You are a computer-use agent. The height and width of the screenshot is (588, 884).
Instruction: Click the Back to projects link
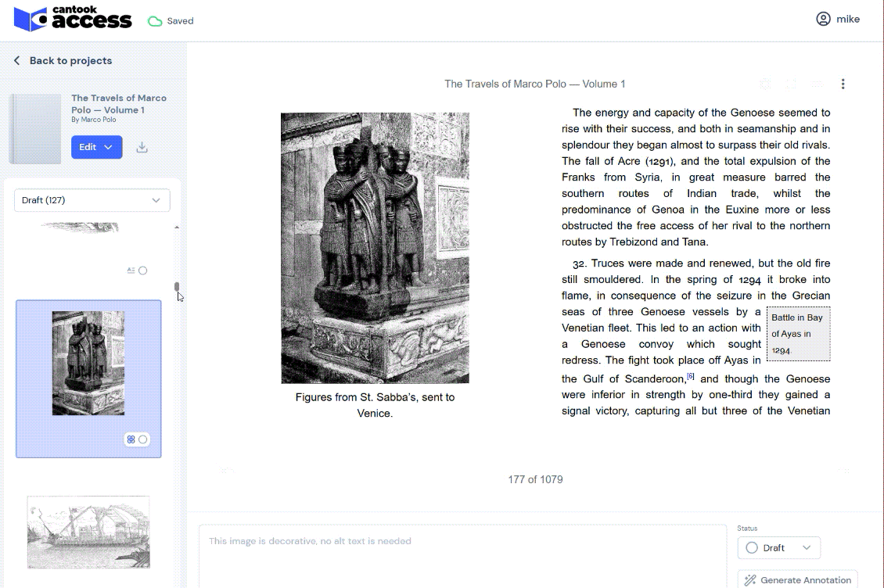coord(70,61)
